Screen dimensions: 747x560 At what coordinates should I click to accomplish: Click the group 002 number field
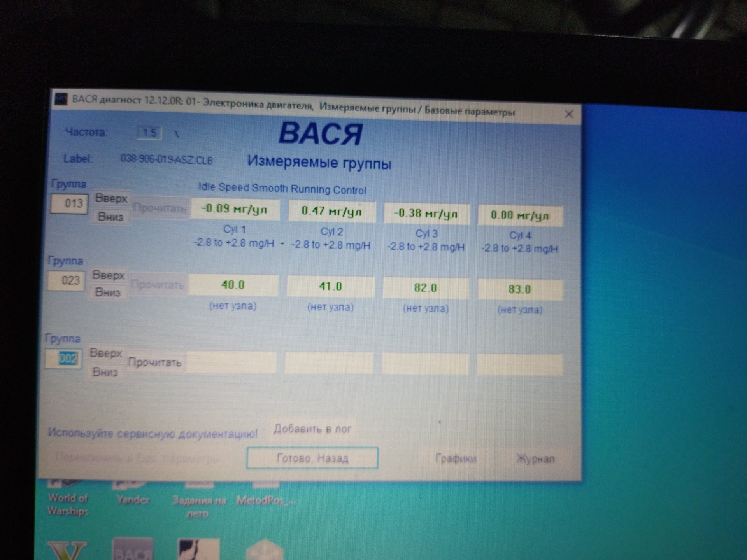[65, 359]
